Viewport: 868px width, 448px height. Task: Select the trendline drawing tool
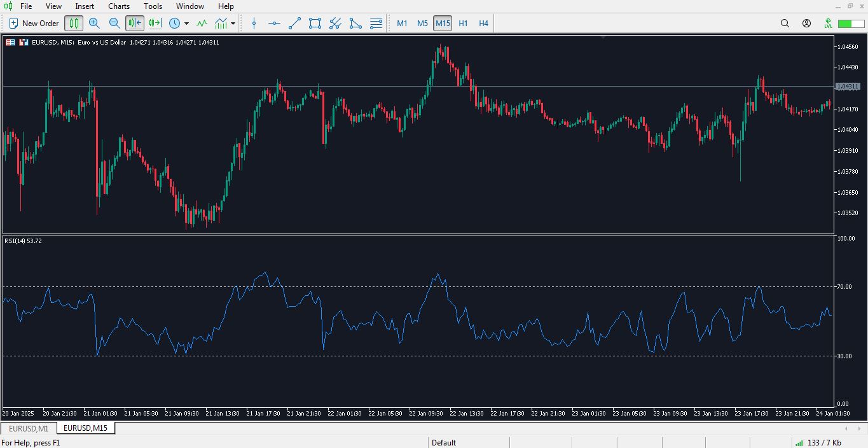point(294,24)
